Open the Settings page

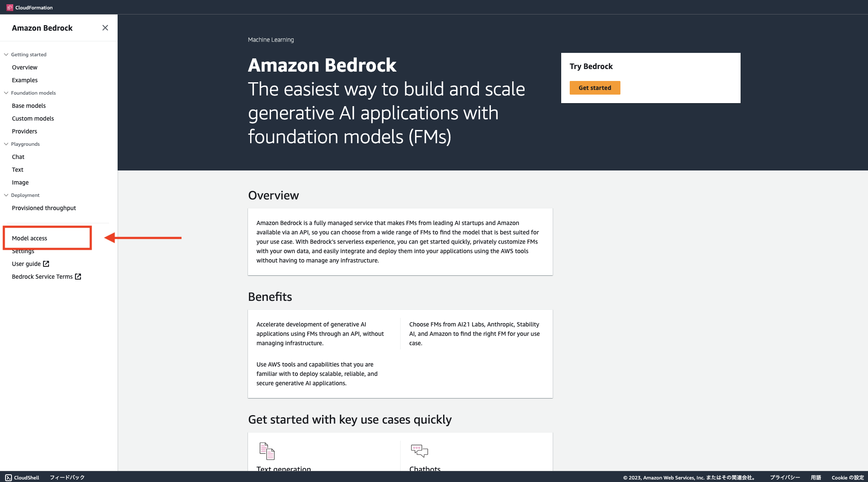click(23, 251)
